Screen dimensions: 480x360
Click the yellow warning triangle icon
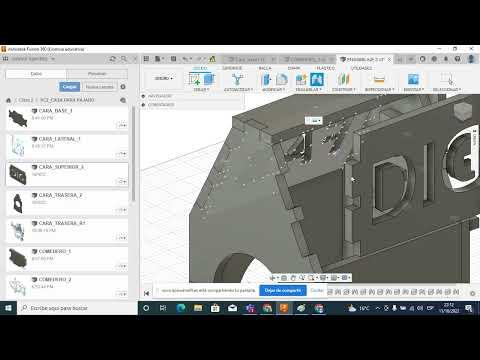212,59
